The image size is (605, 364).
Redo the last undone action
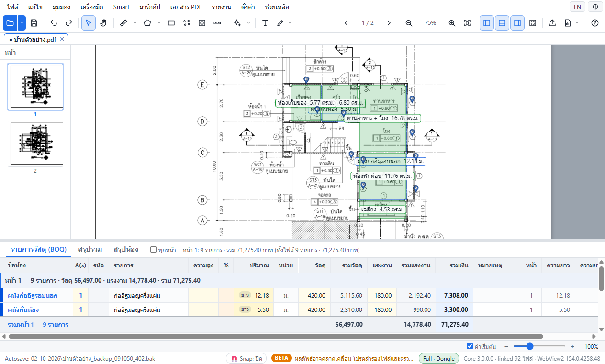coord(69,23)
